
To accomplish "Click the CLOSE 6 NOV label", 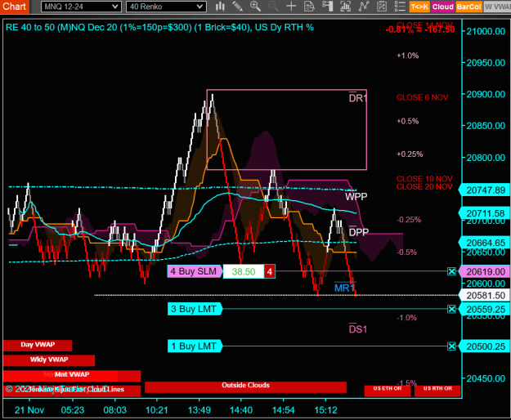I will pos(422,97).
